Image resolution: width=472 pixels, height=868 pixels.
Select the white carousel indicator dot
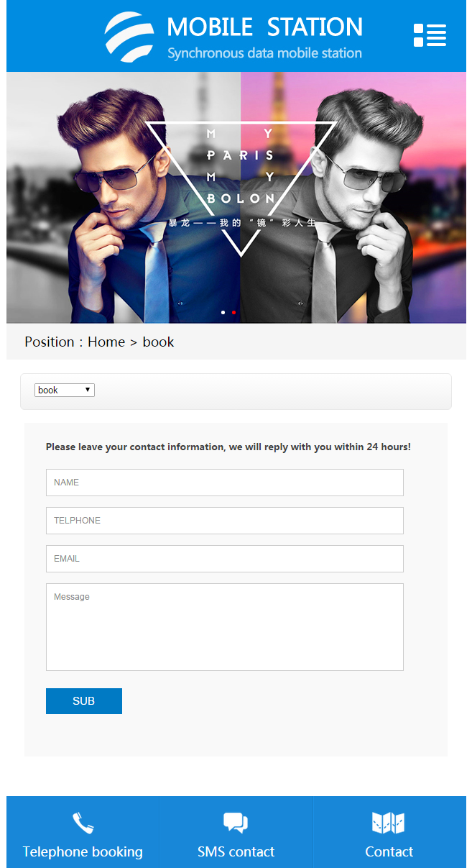click(223, 312)
